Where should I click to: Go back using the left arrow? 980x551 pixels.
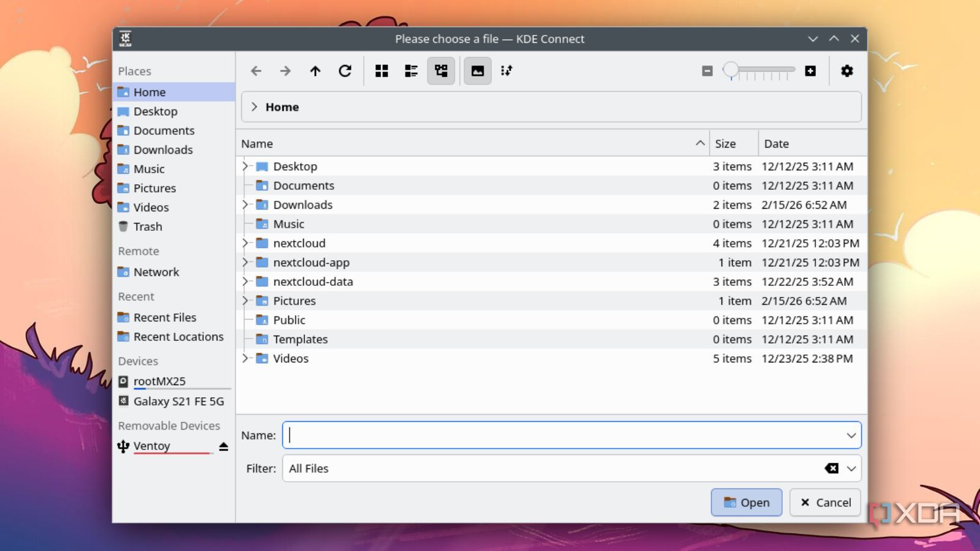pyautogui.click(x=256, y=71)
